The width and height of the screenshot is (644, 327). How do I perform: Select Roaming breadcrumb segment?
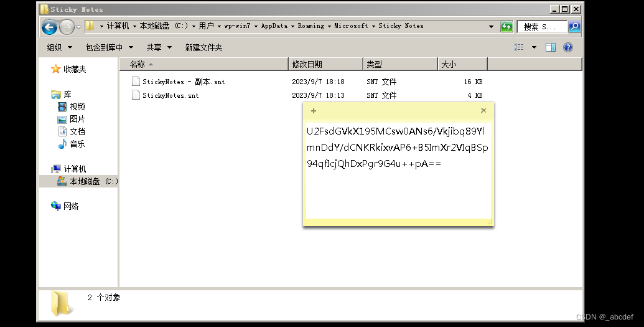[311, 26]
